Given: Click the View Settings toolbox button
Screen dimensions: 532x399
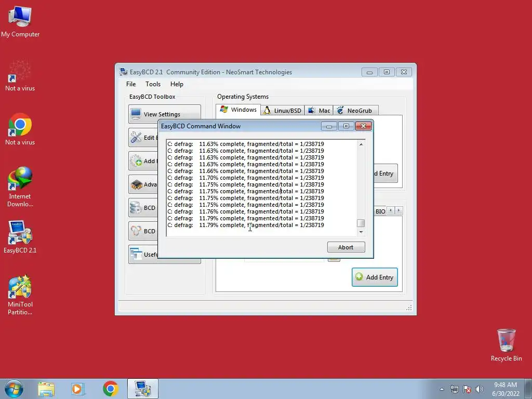Looking at the screenshot, I should (x=165, y=114).
